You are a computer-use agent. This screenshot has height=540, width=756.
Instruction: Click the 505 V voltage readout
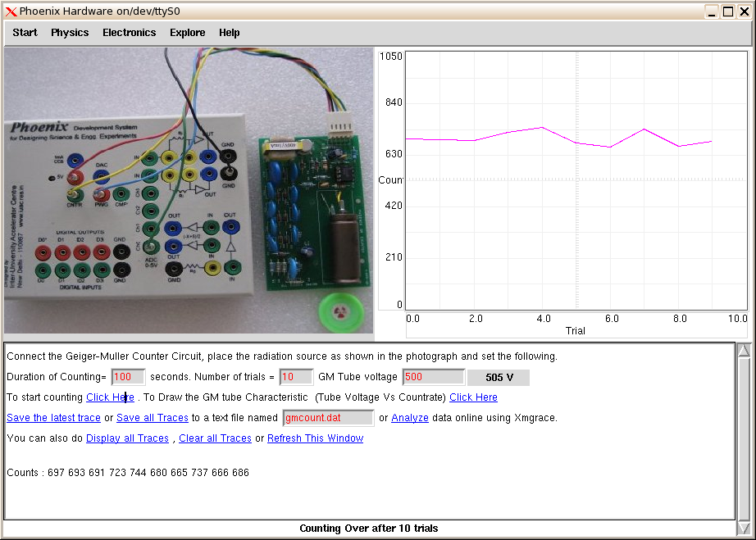point(499,377)
